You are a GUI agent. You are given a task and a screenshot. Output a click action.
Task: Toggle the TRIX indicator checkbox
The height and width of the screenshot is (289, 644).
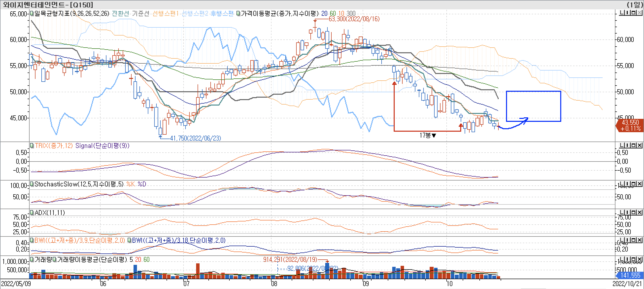click(32, 145)
